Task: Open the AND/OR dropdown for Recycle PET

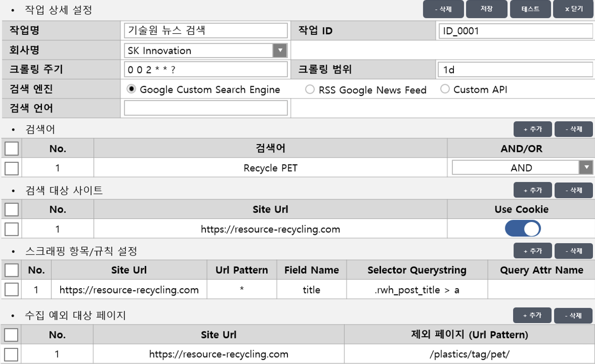Action: click(586, 167)
